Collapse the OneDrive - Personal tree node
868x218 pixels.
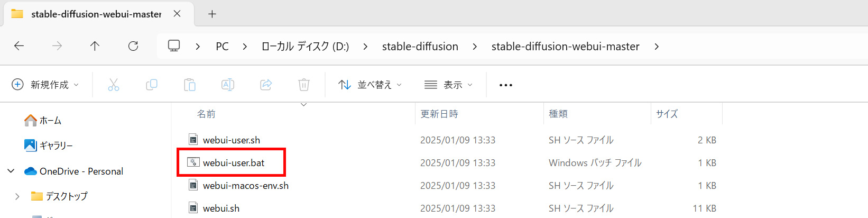pos(11,171)
